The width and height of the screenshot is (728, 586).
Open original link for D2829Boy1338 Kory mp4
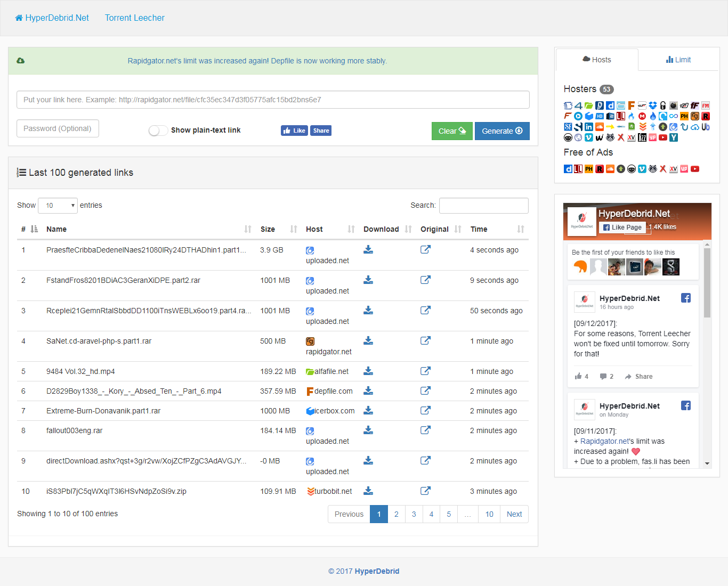(x=425, y=390)
